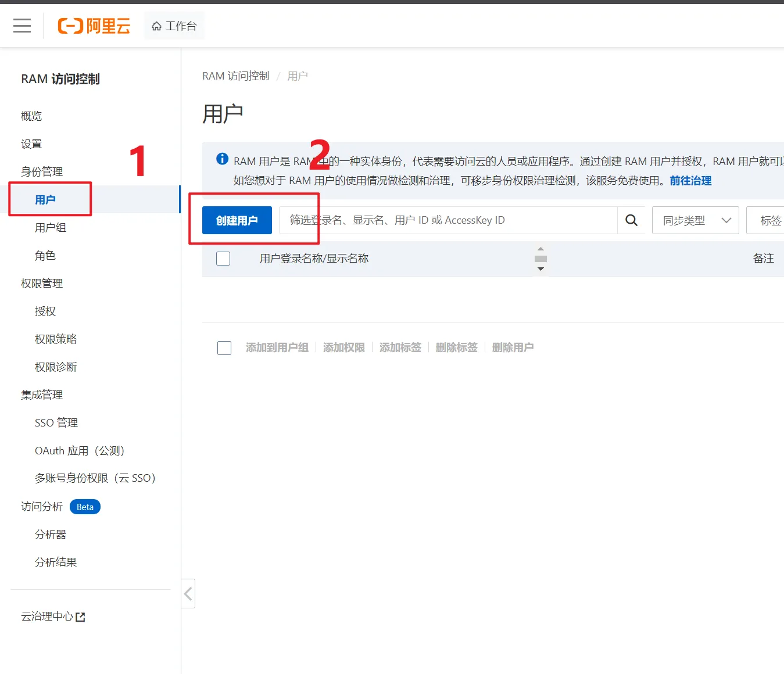Toggle the select-all checkbox in table header

click(223, 259)
